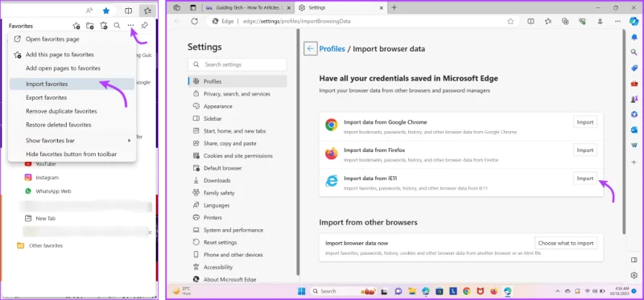Click split screen icon beside the blue star
Viewport: 644px width, 300px height.
(x=129, y=10)
